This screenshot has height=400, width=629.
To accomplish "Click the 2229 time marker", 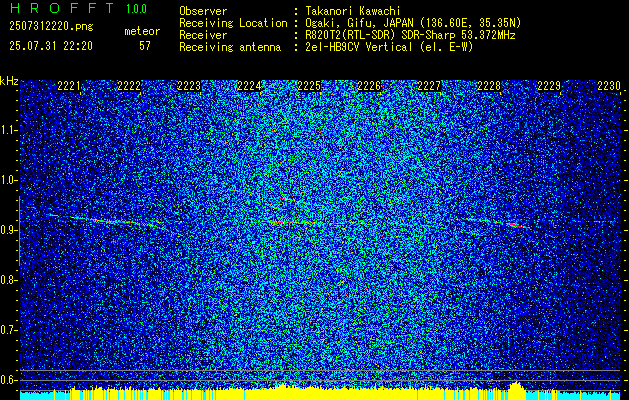I will (549, 86).
